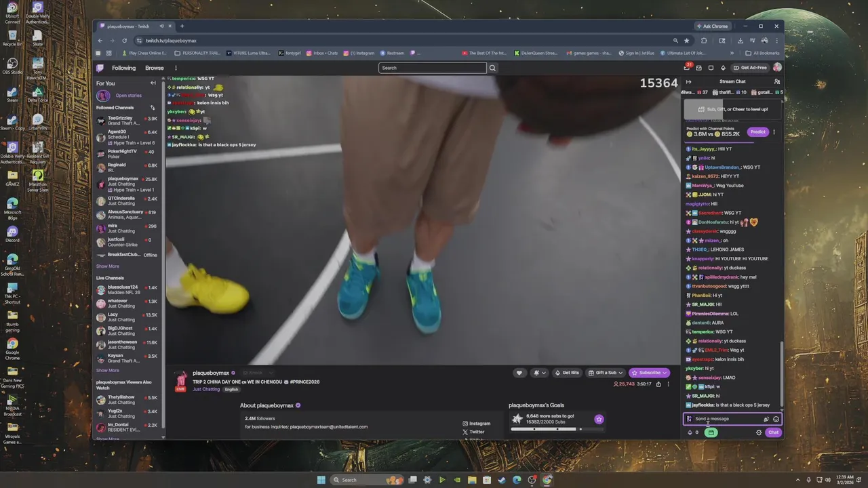This screenshot has width=868, height=488.
Task: Share the stream using the share icon
Action: 658,384
